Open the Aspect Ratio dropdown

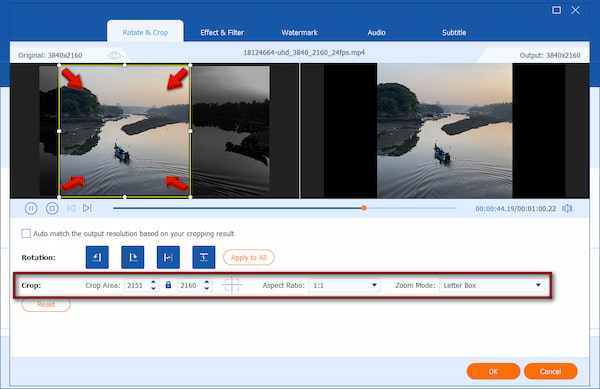(x=344, y=285)
